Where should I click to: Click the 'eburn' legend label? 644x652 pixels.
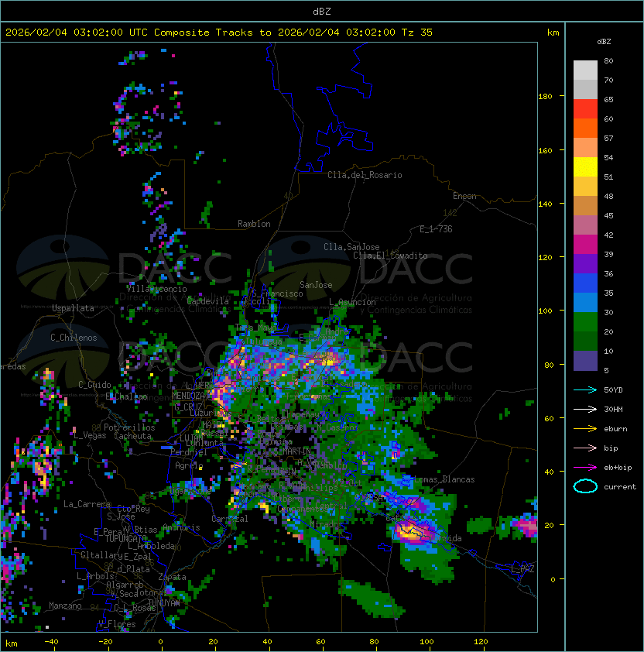615,429
